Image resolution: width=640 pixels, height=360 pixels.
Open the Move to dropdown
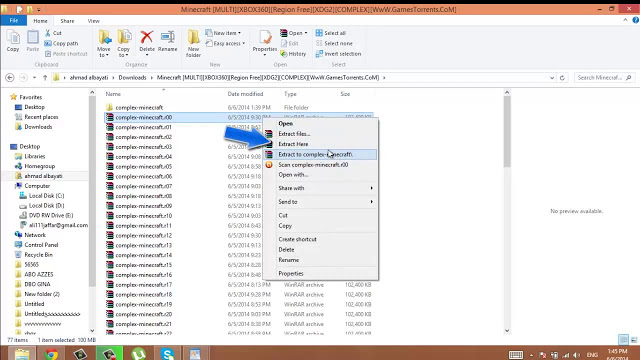pyautogui.click(x=104, y=44)
